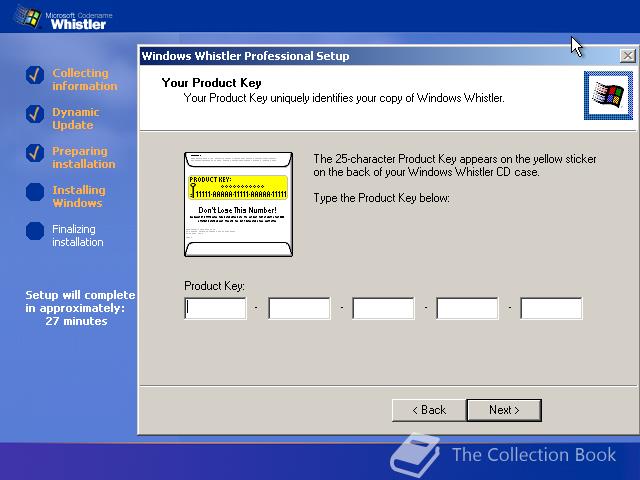Select the third Product Key field
Viewport: 640px width, 480px height.
point(383,308)
